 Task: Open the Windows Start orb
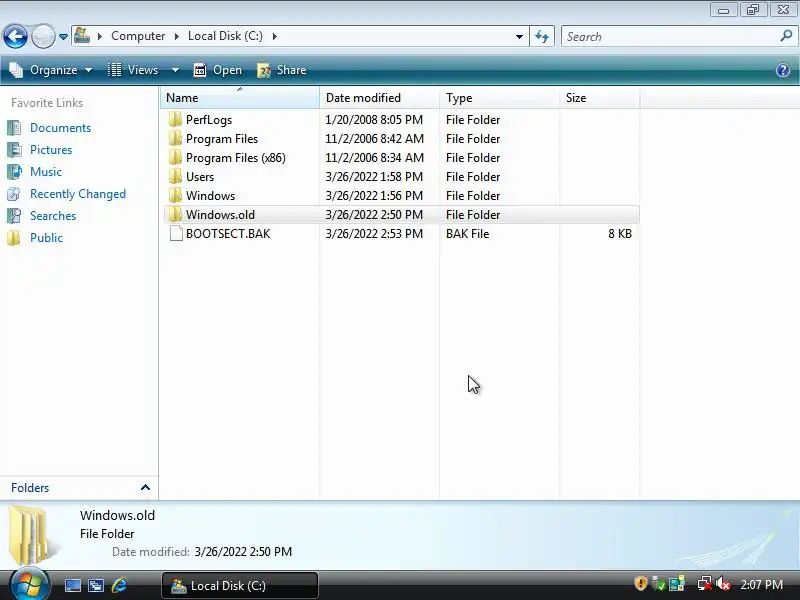29,585
